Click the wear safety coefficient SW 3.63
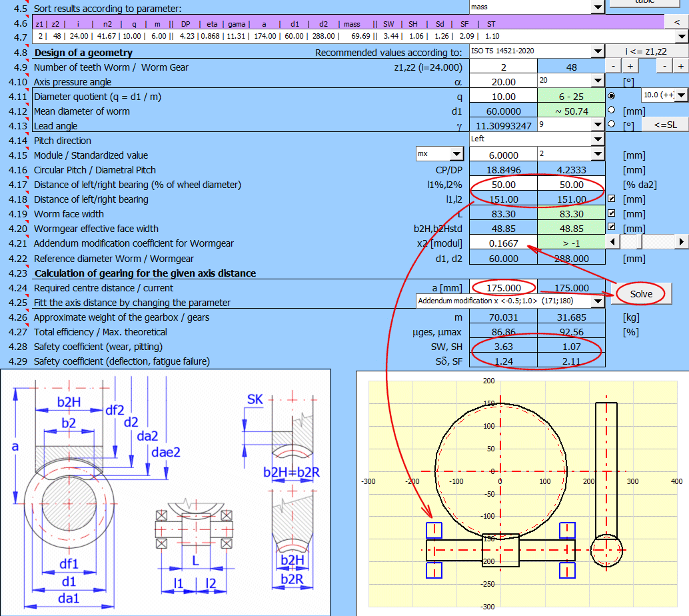The width and height of the screenshot is (689, 616). [504, 347]
